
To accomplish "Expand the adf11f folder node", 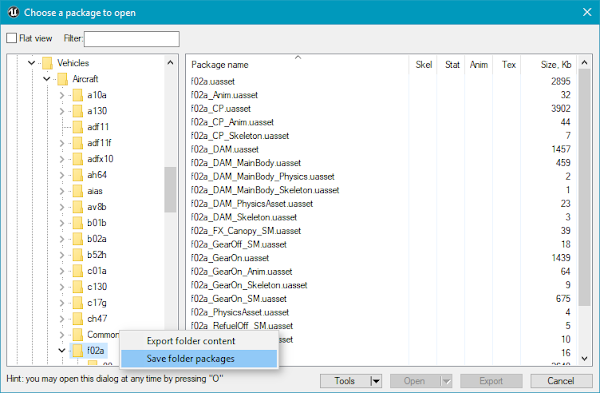I will pos(62,143).
